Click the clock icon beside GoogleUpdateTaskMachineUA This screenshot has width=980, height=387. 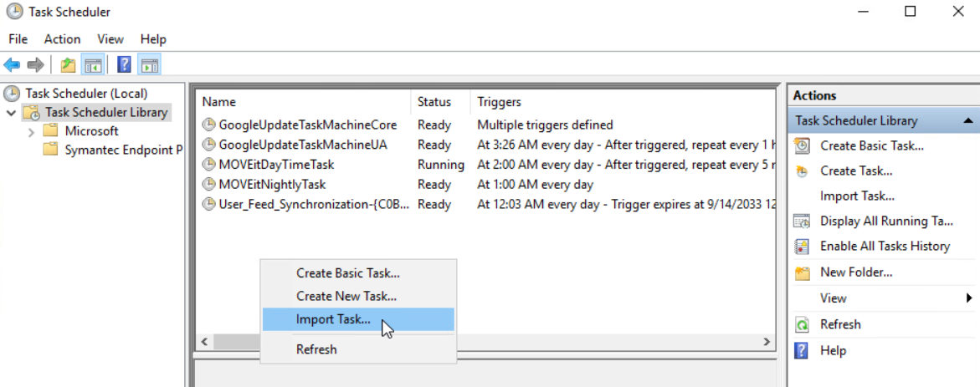[208, 145]
